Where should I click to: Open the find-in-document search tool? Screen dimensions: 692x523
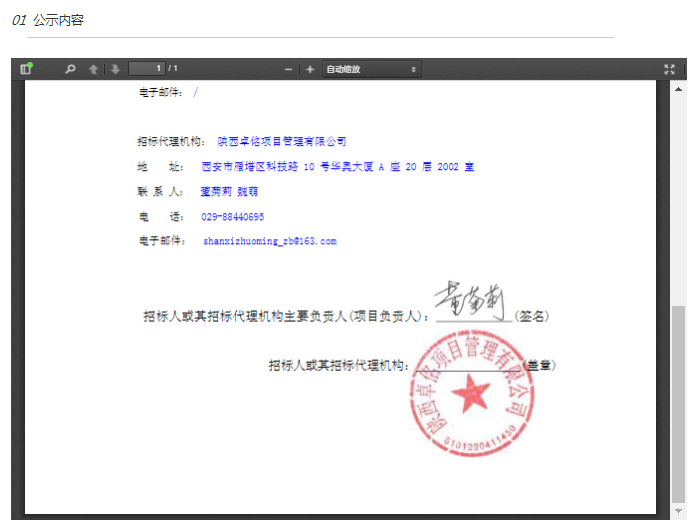coord(70,69)
